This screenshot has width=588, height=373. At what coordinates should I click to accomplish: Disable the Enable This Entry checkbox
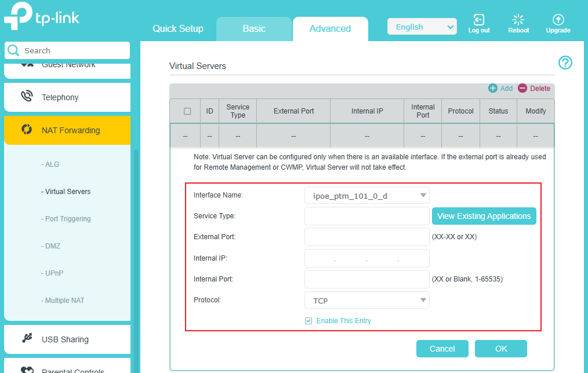308,320
